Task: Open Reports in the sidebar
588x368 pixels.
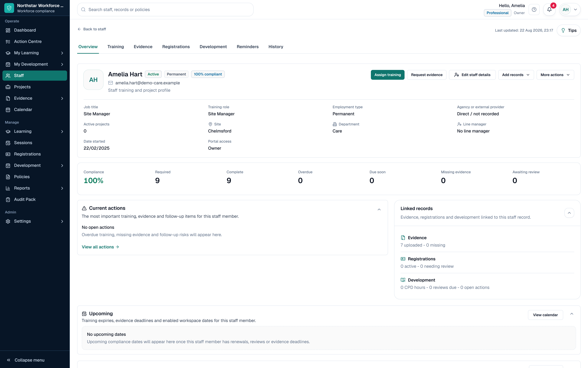Action: pyautogui.click(x=35, y=188)
